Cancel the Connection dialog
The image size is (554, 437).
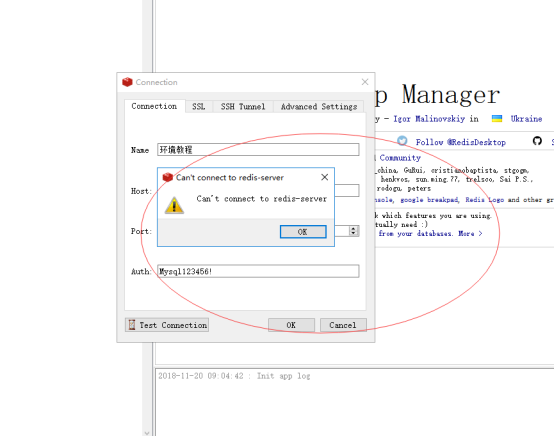(x=343, y=325)
